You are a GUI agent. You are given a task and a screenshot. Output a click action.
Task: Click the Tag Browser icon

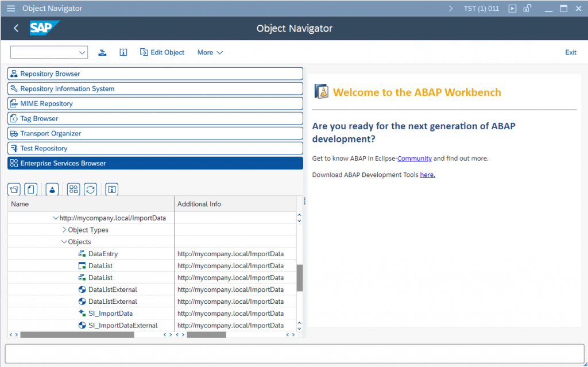coord(14,118)
